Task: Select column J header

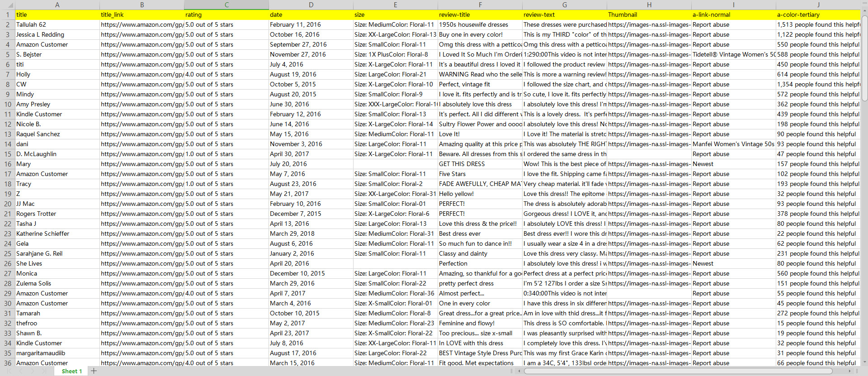Action: tap(818, 5)
